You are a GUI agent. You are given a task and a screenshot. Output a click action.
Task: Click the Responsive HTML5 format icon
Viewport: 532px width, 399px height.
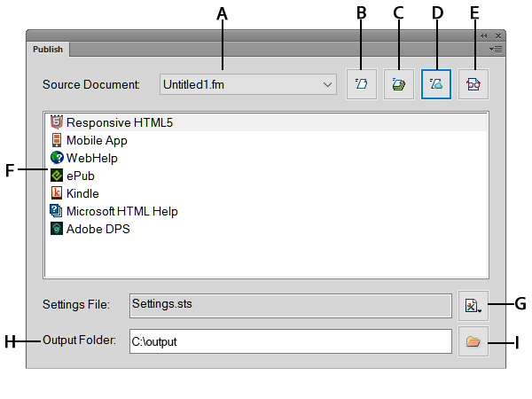58,122
